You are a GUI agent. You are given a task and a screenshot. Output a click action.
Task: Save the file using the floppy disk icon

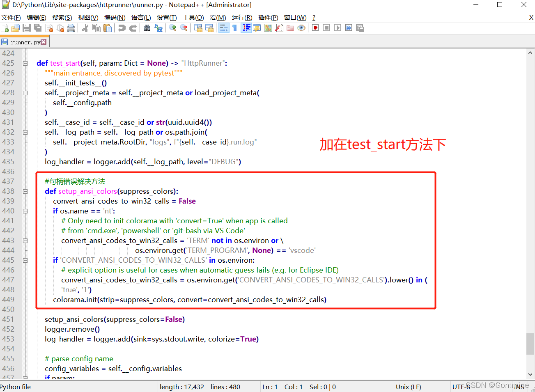[27, 28]
